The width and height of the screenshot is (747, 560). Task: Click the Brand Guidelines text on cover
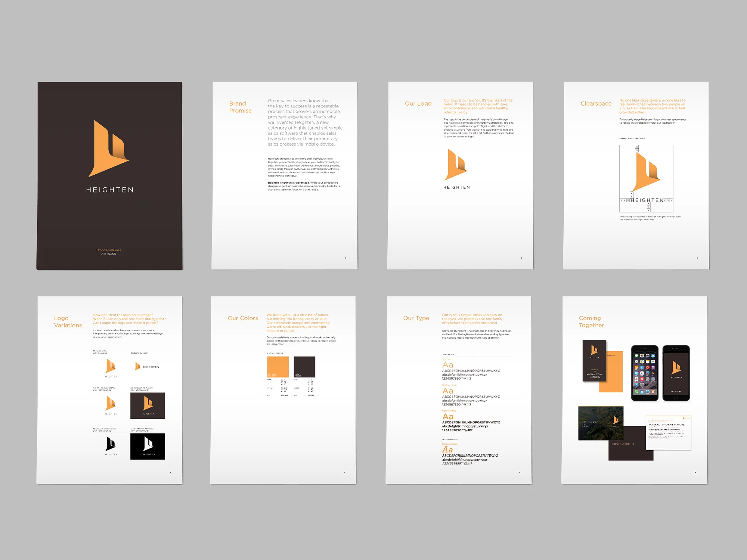[109, 250]
